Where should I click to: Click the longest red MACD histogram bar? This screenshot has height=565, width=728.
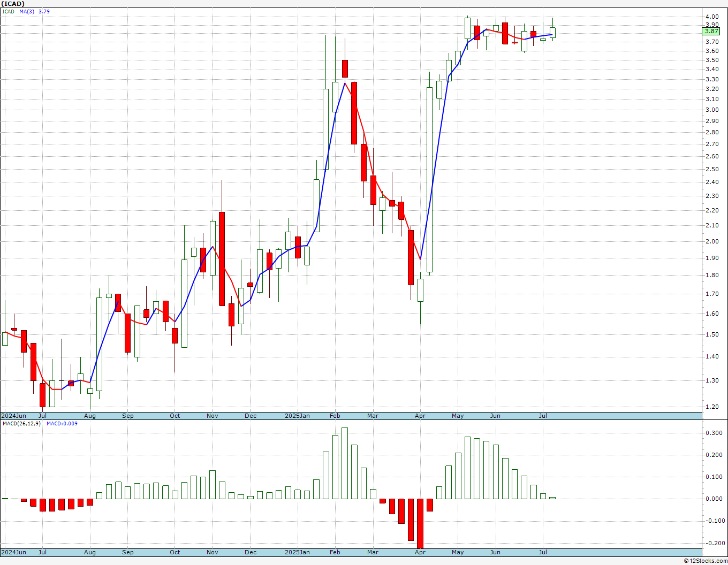click(x=420, y=524)
